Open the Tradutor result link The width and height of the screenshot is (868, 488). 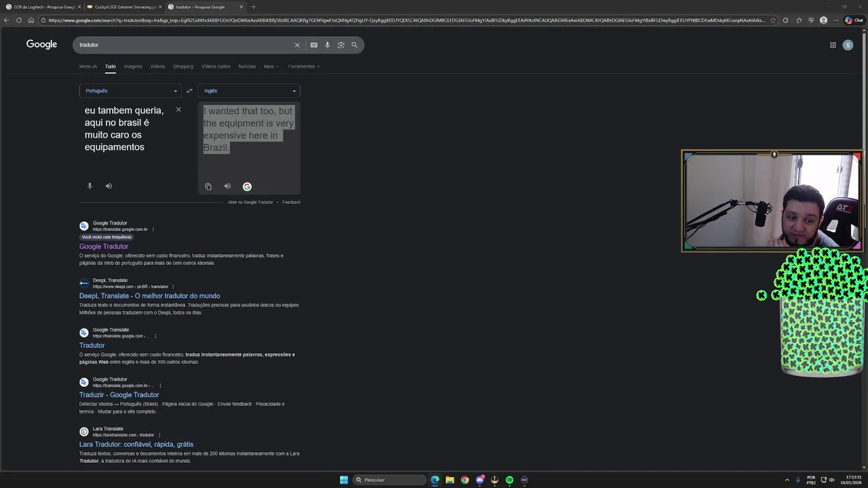click(92, 346)
